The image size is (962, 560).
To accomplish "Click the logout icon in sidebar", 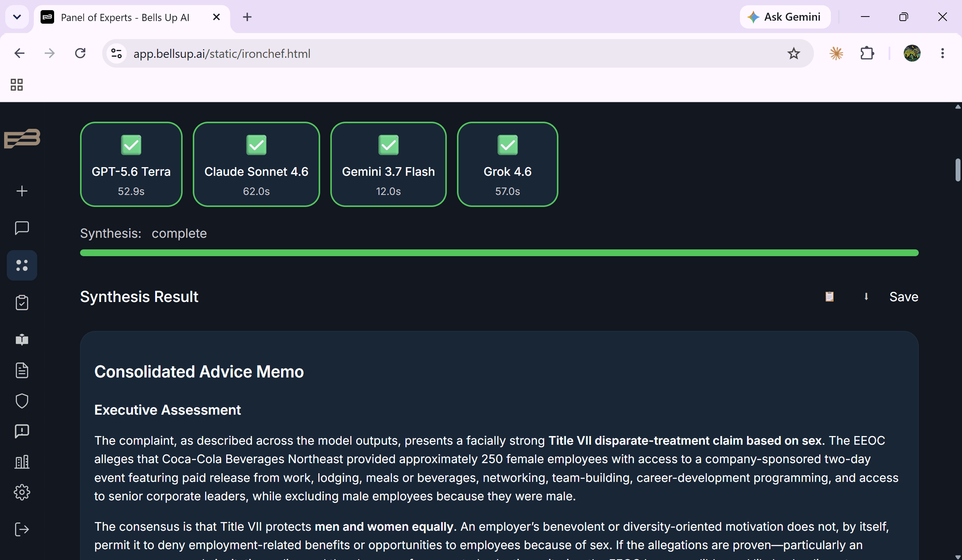I will [22, 530].
